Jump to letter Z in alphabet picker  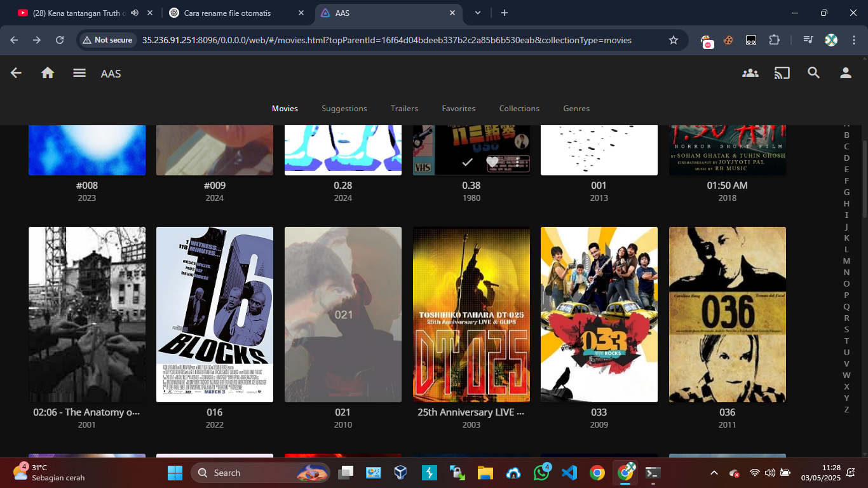coord(846,409)
